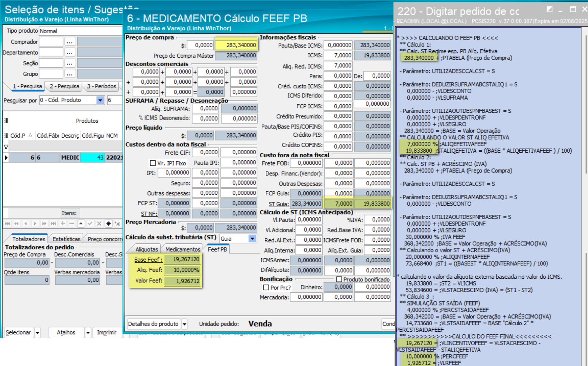The width and height of the screenshot is (588, 366).
Task: Expand the Atalhos dropdown arrow
Action: point(88,332)
